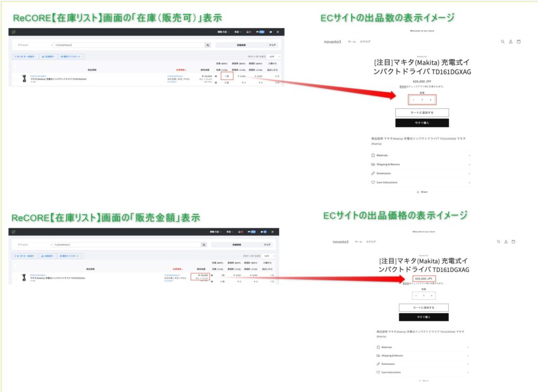The image size is (538, 392).
Task: Open カタログ menu on top EC site
Action: pos(365,41)
